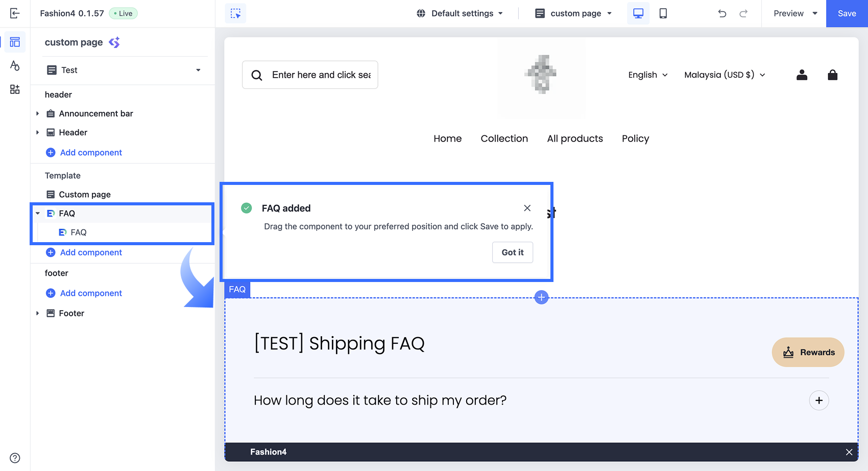Click the Got it button

click(512, 252)
